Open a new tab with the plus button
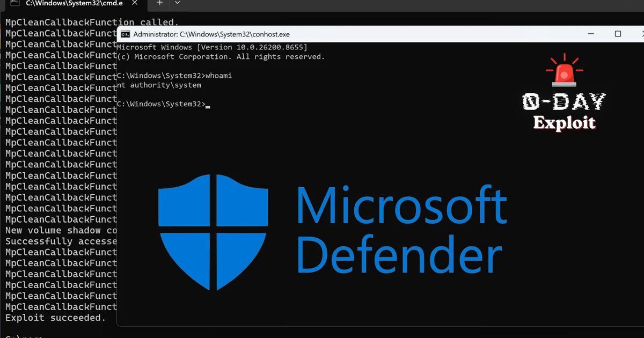 [159, 3]
